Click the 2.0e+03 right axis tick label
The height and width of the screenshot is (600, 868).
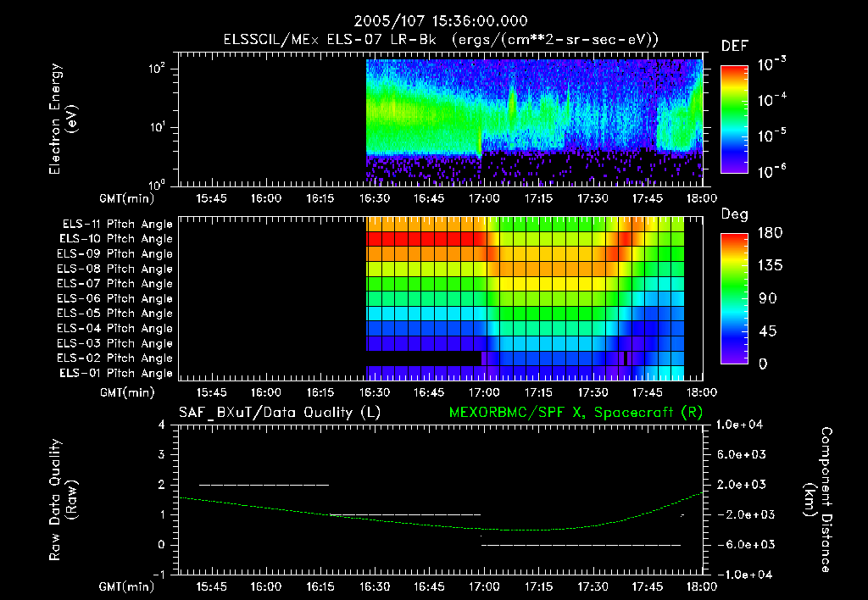tap(741, 485)
